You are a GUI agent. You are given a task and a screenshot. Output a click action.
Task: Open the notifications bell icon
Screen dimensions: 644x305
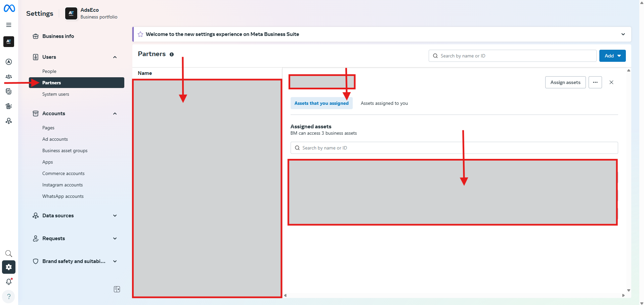(x=9, y=282)
